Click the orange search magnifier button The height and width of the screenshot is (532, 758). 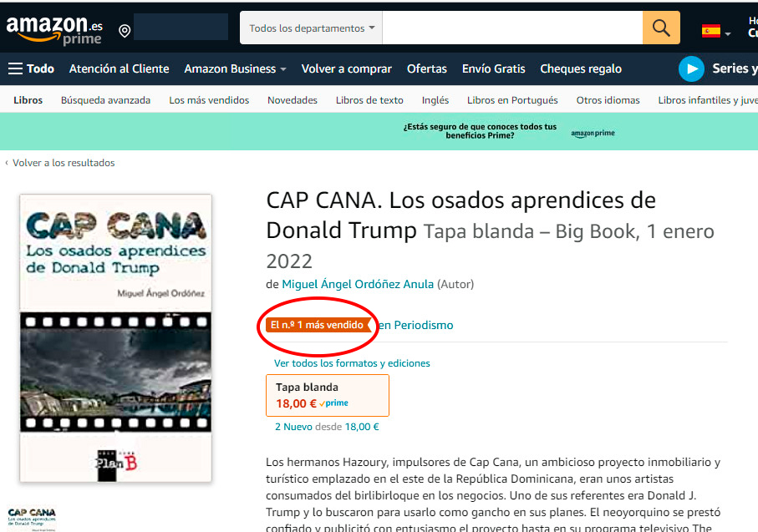coord(661,28)
